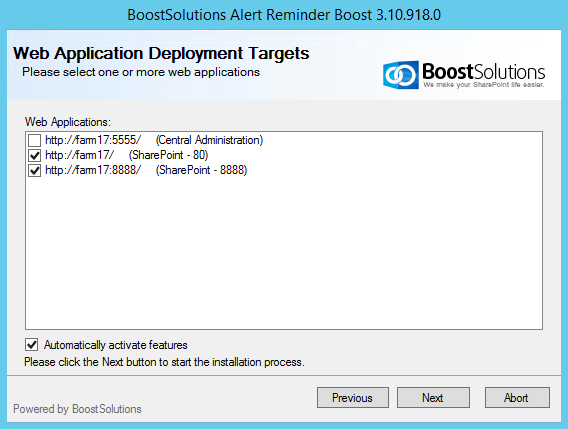Select the http://fam17:8888/ list row text
The width and height of the screenshot is (568, 429).
tap(146, 170)
